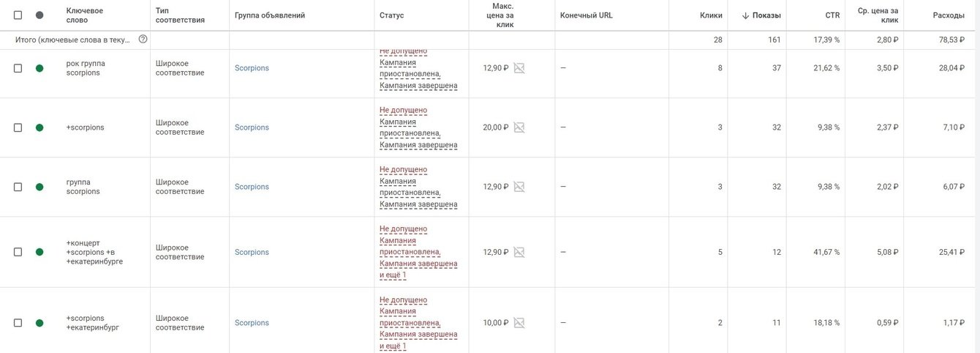Click the bid icon beside 10,00 ₽
Image resolution: width=980 pixels, height=353 pixels.
click(519, 323)
